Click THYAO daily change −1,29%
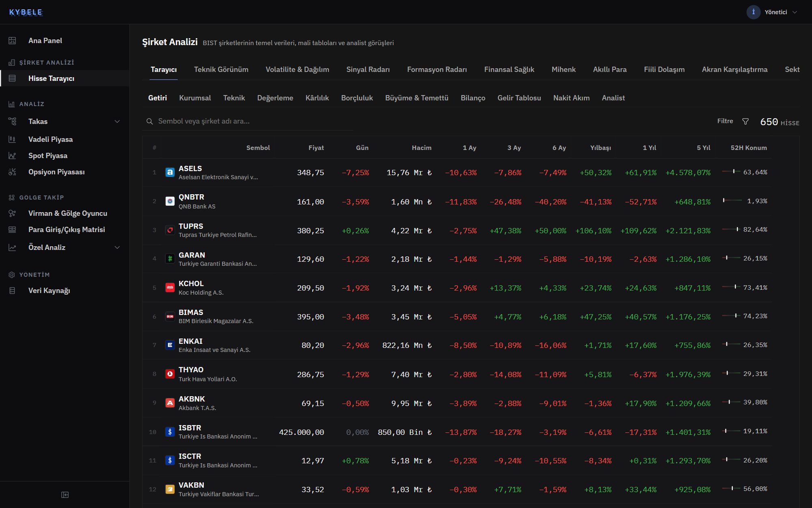 (x=355, y=375)
